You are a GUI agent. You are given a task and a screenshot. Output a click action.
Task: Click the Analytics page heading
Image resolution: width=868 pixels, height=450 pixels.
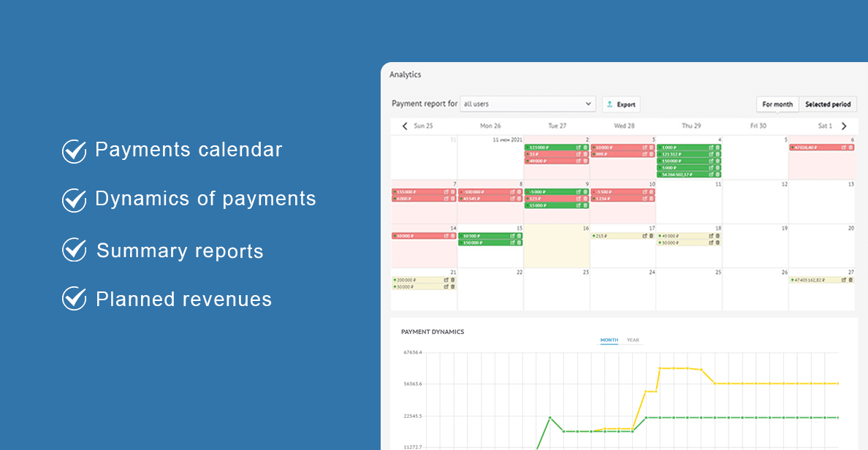tap(405, 75)
